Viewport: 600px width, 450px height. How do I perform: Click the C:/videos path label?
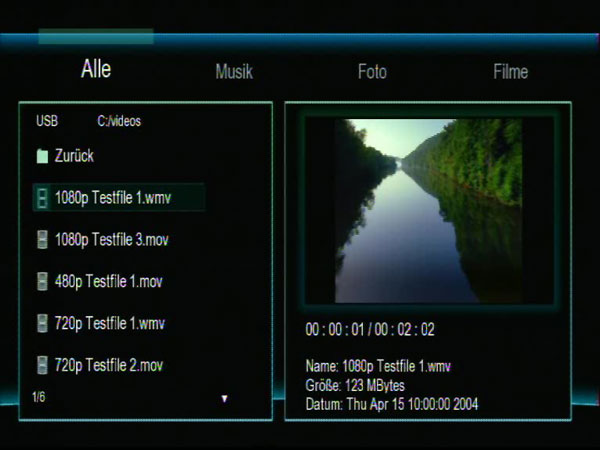tap(119, 121)
